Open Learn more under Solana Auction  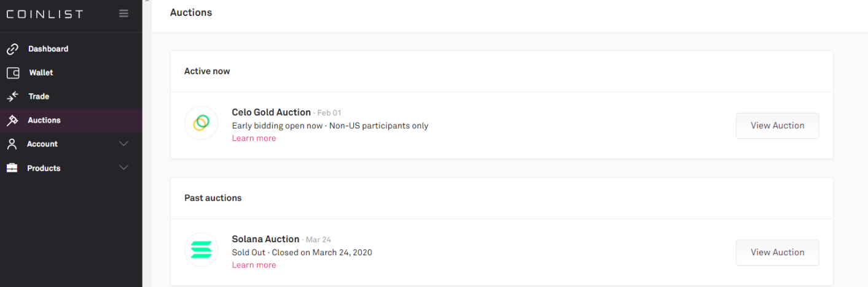(254, 265)
